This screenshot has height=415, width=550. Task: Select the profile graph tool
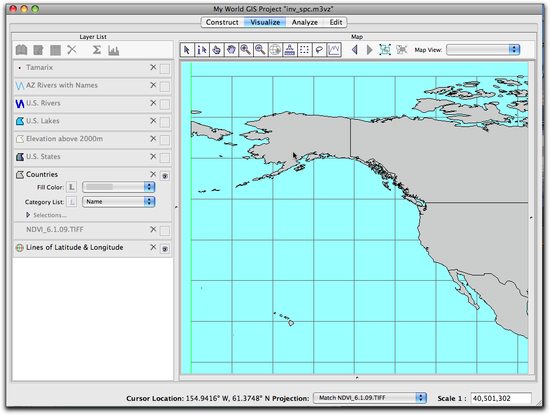(x=334, y=50)
